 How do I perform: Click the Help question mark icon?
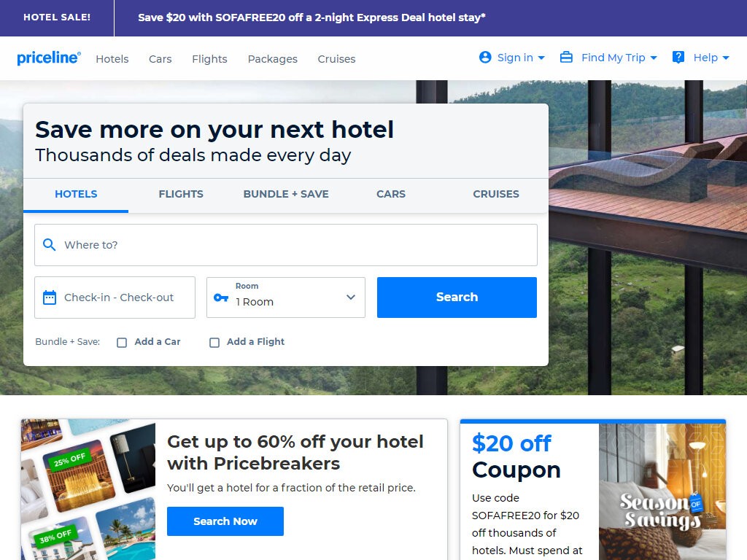click(678, 58)
